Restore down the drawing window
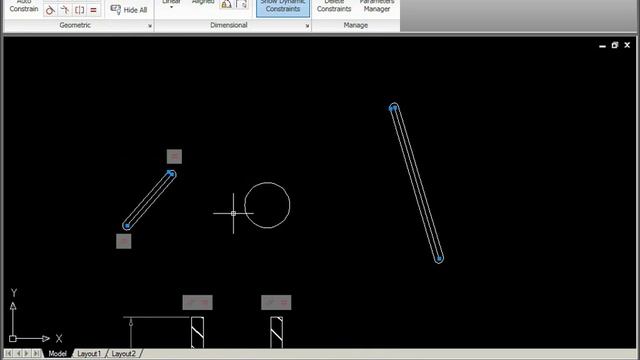The height and width of the screenshot is (360, 640). point(615,45)
